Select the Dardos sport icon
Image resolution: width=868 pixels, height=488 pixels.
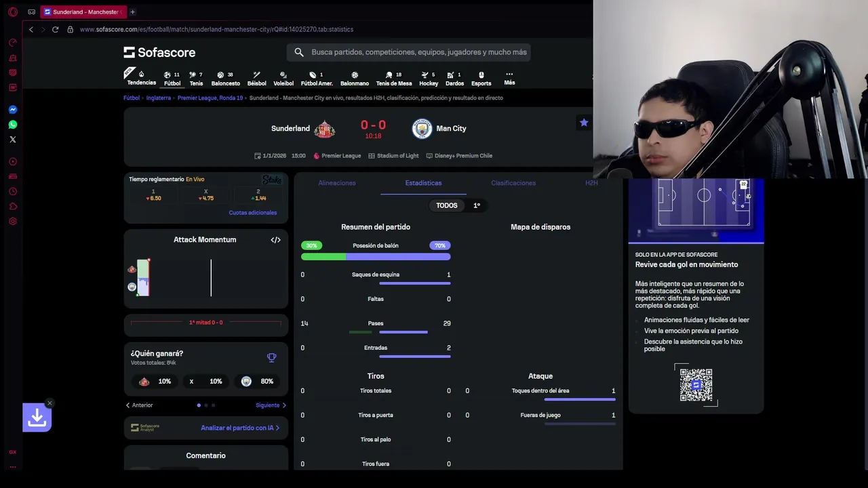click(455, 79)
